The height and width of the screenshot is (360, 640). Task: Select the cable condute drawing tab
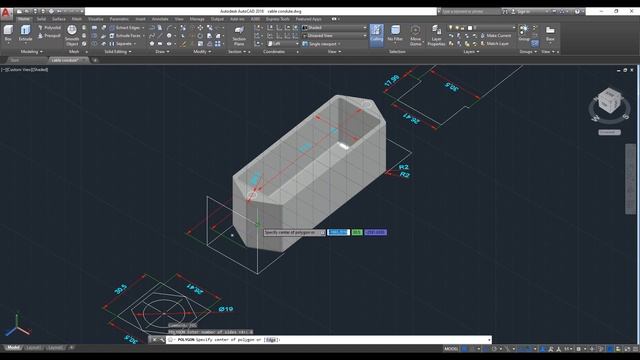tap(67, 60)
